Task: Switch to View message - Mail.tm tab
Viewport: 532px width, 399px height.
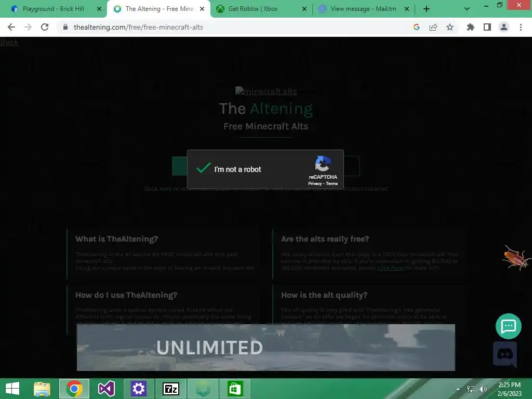Action: [x=363, y=9]
